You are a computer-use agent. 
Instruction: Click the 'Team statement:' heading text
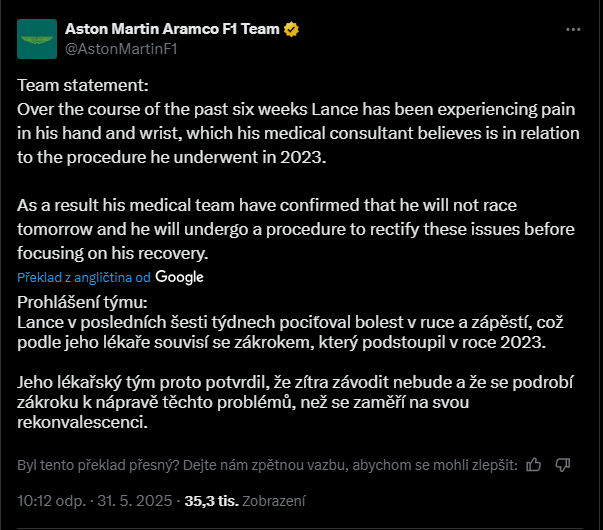click(x=83, y=85)
